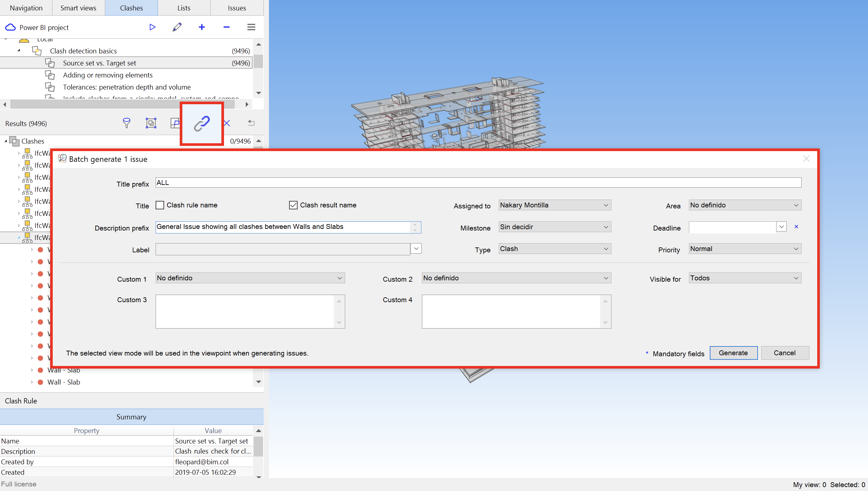Edit the clash rule with the pencil icon
Image resolution: width=868 pixels, height=491 pixels.
pos(177,27)
